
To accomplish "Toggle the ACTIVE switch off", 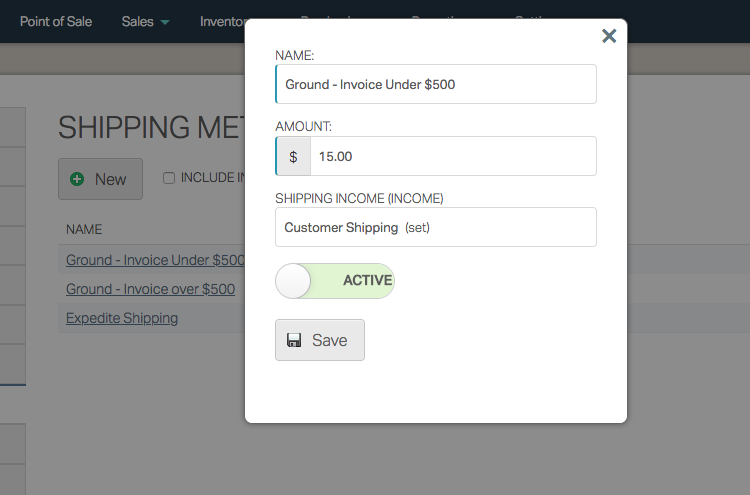I will [x=335, y=281].
